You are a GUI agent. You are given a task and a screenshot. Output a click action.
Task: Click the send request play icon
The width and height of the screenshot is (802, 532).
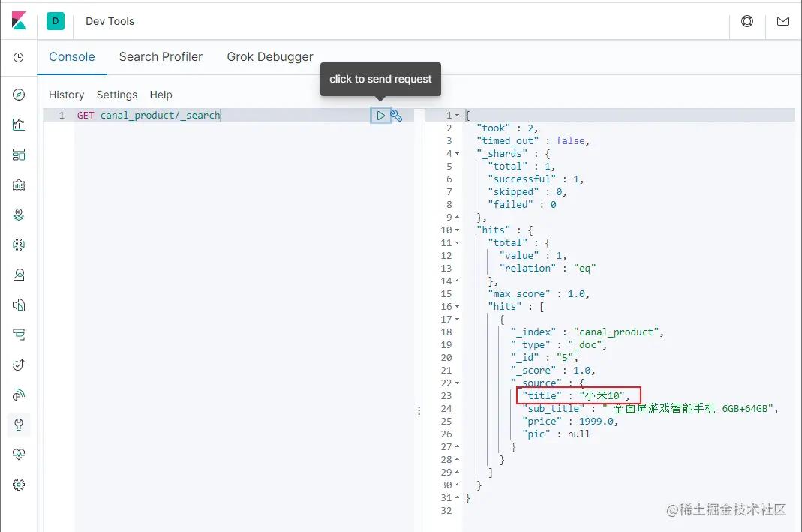tap(381, 116)
